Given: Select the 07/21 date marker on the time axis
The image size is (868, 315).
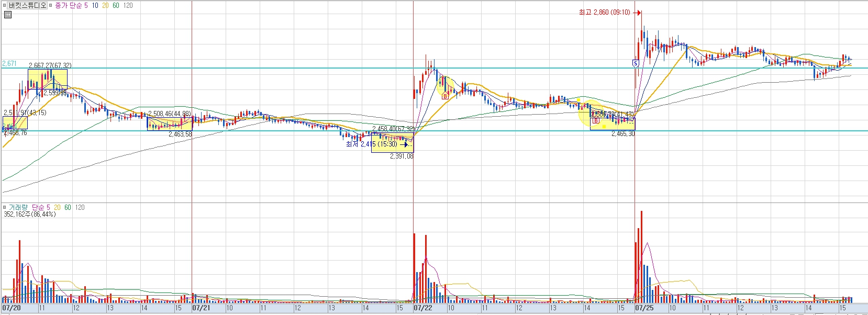Looking at the screenshot, I should (x=201, y=308).
